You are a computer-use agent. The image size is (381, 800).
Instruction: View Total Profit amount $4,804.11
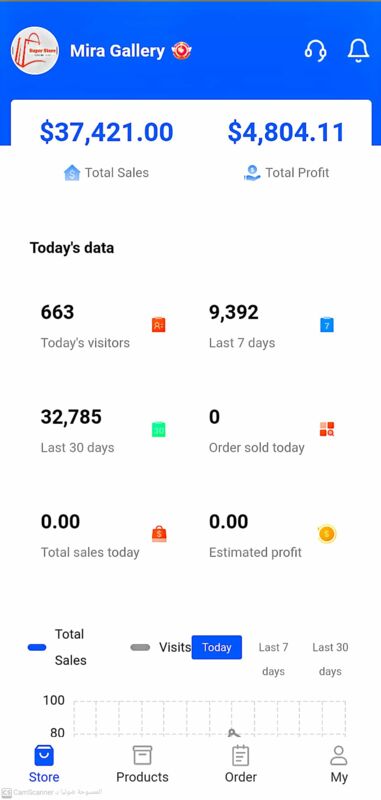pyautogui.click(x=286, y=132)
